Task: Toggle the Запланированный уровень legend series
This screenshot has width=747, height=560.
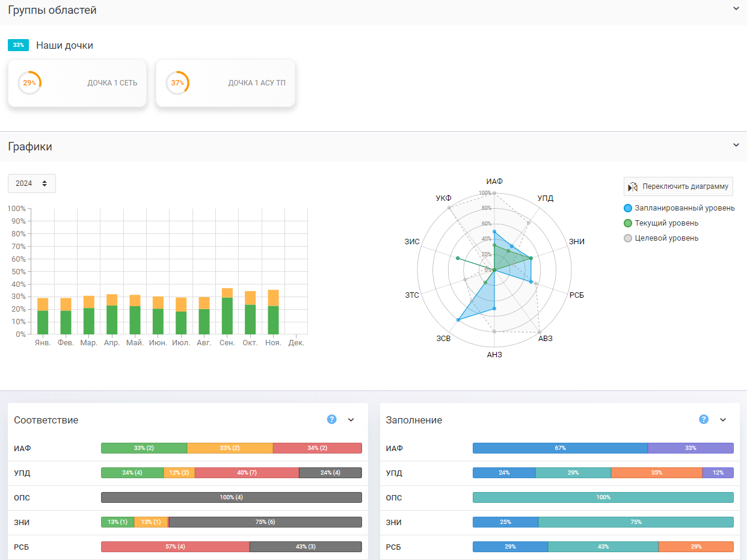Action: (x=679, y=208)
